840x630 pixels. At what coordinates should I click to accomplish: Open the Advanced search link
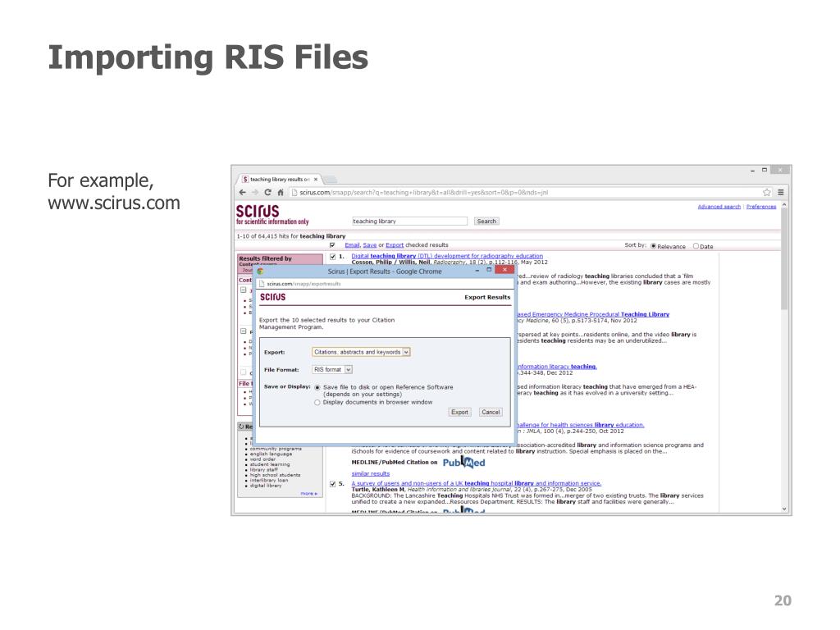pos(719,206)
